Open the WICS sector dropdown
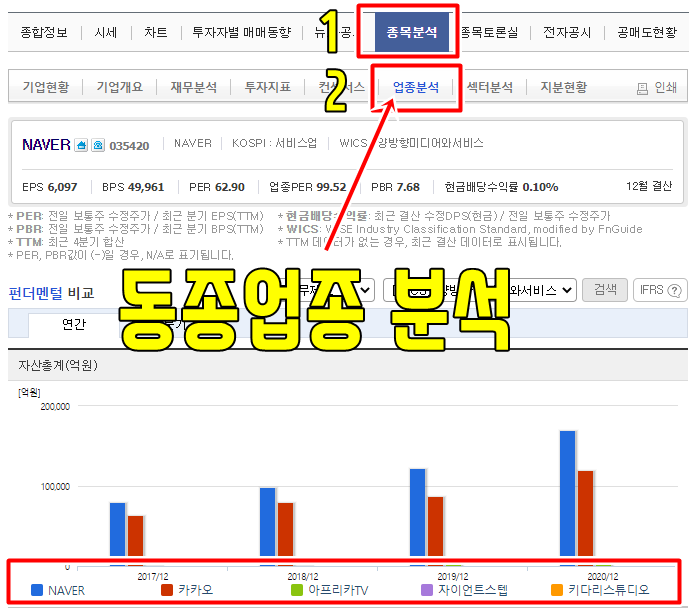 pos(479,290)
